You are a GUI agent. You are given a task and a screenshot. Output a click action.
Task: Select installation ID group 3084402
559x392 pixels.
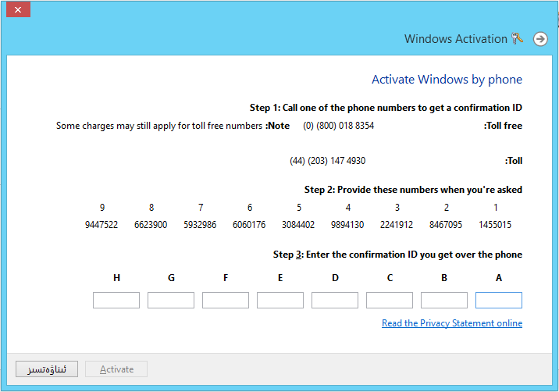(x=298, y=225)
